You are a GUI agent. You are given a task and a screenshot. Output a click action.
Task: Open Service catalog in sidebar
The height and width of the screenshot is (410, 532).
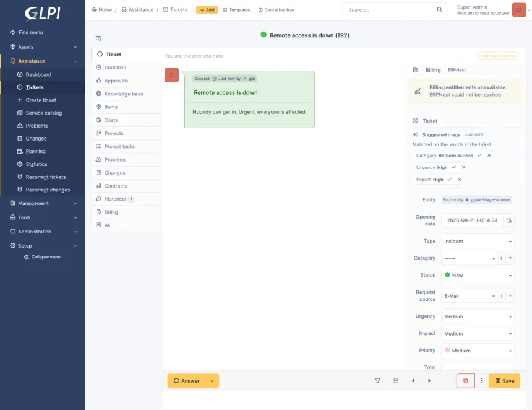pos(44,113)
